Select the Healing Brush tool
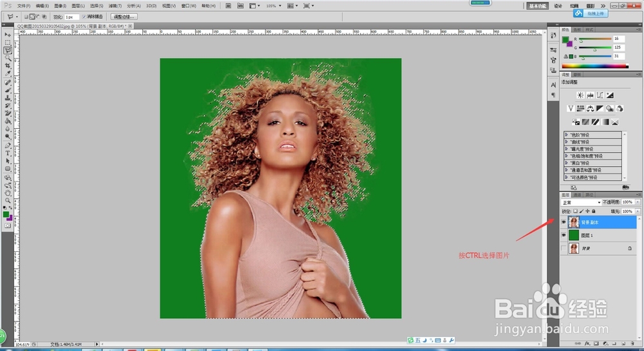The height and width of the screenshot is (351, 644). pos(7,82)
